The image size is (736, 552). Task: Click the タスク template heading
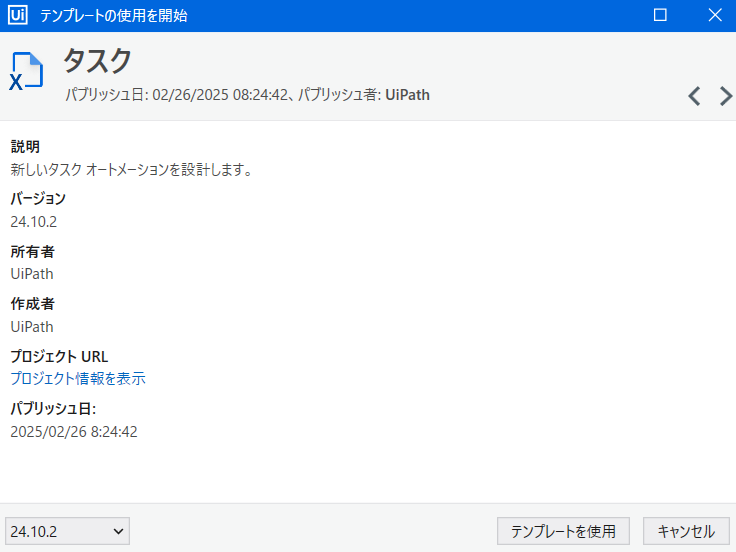(98, 61)
